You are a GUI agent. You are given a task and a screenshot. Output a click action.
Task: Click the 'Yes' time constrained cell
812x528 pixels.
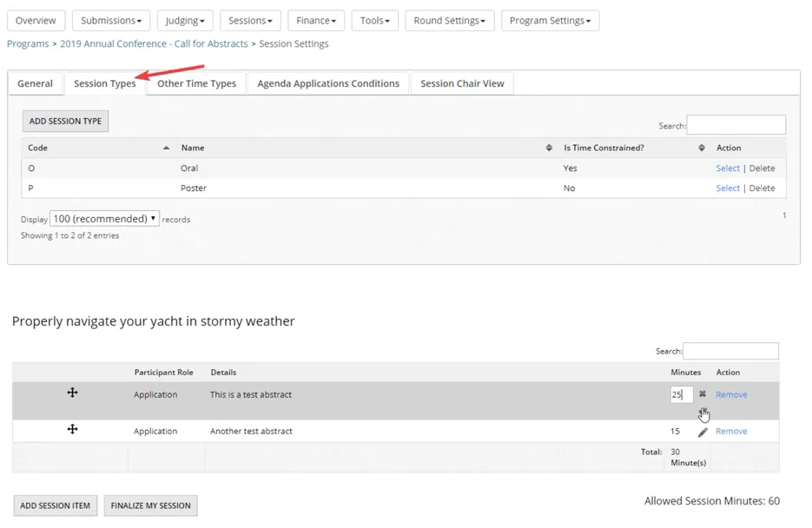(x=570, y=168)
